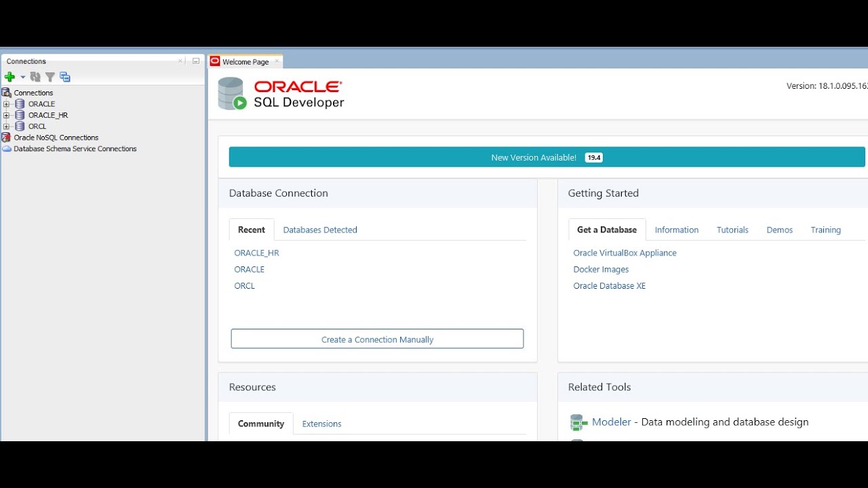Select the Community tab under Resources
Image resolution: width=868 pixels, height=488 pixels.
point(261,424)
